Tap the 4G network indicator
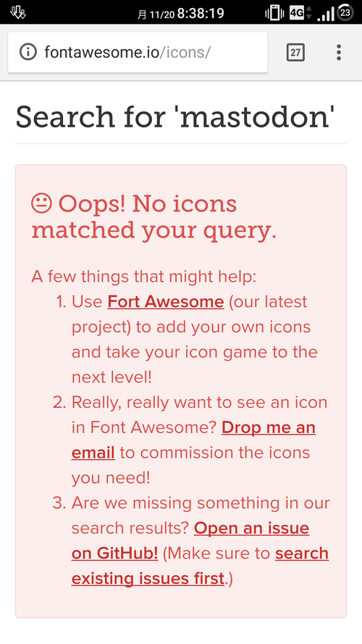Viewport: 362px width, 644px height. [300, 13]
